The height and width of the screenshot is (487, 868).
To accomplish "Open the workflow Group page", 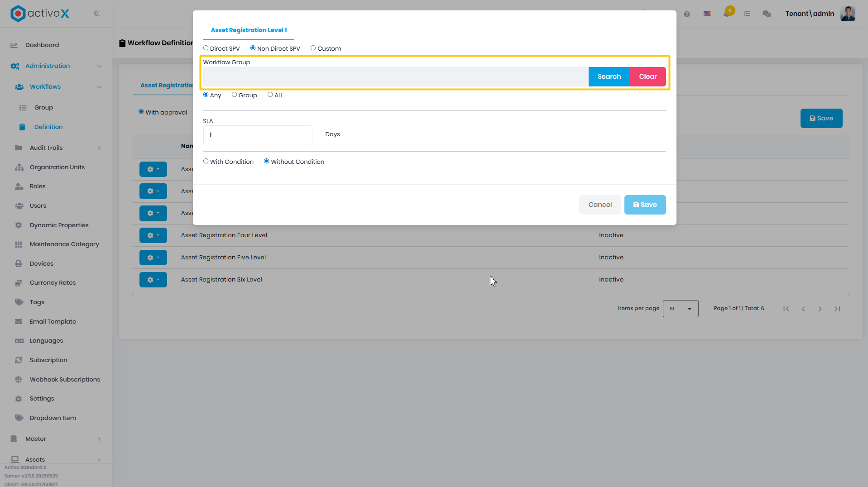I will [43, 107].
